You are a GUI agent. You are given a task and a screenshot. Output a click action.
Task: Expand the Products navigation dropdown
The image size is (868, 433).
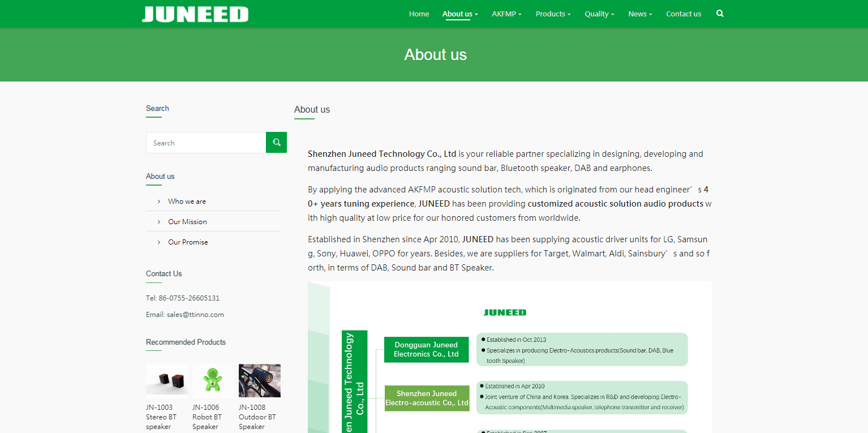click(x=553, y=14)
